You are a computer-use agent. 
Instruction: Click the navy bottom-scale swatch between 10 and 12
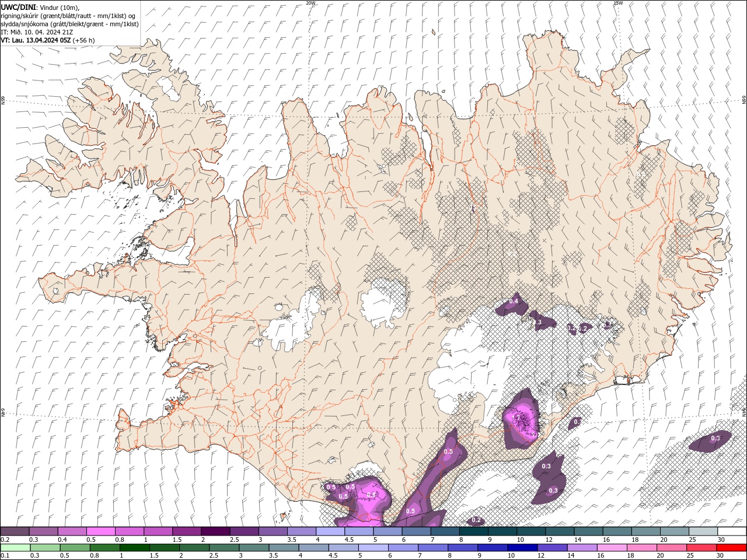[x=523, y=548]
